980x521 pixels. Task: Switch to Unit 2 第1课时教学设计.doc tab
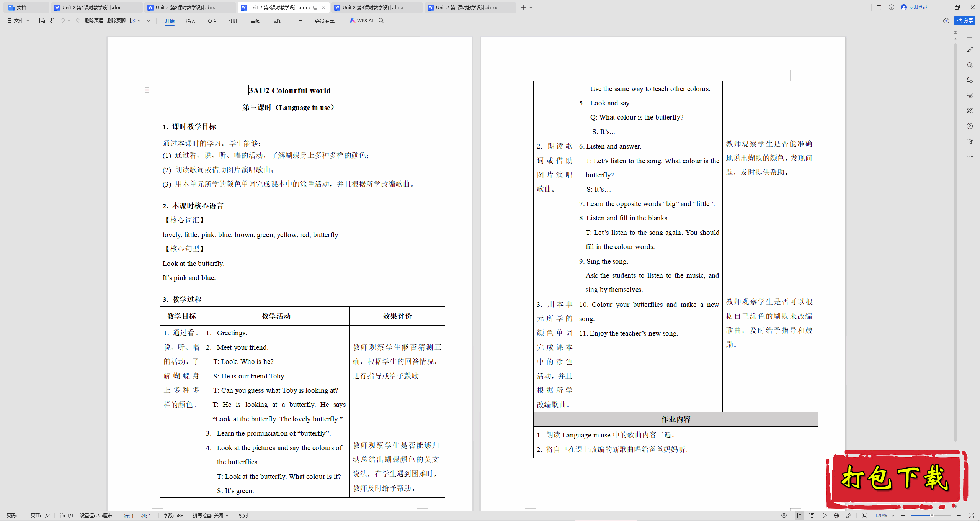[x=97, y=7]
